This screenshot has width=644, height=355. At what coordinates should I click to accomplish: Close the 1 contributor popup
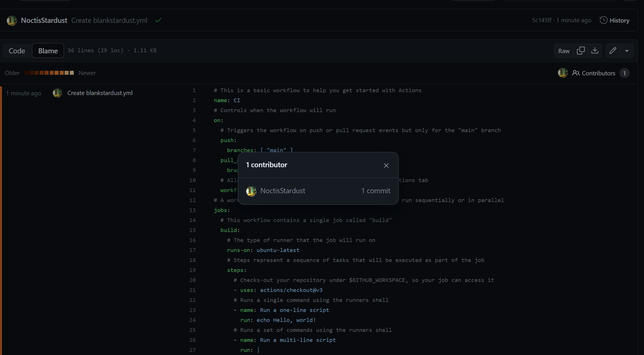(386, 166)
